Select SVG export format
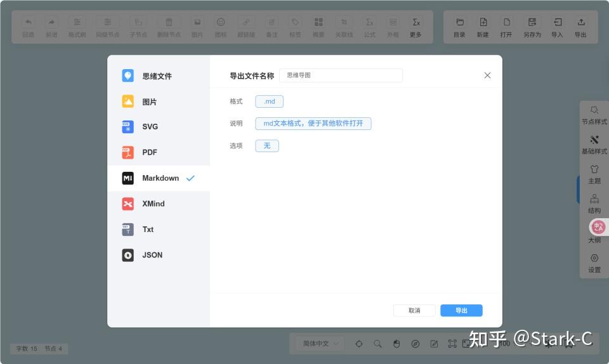The image size is (609, 364). coord(150,127)
